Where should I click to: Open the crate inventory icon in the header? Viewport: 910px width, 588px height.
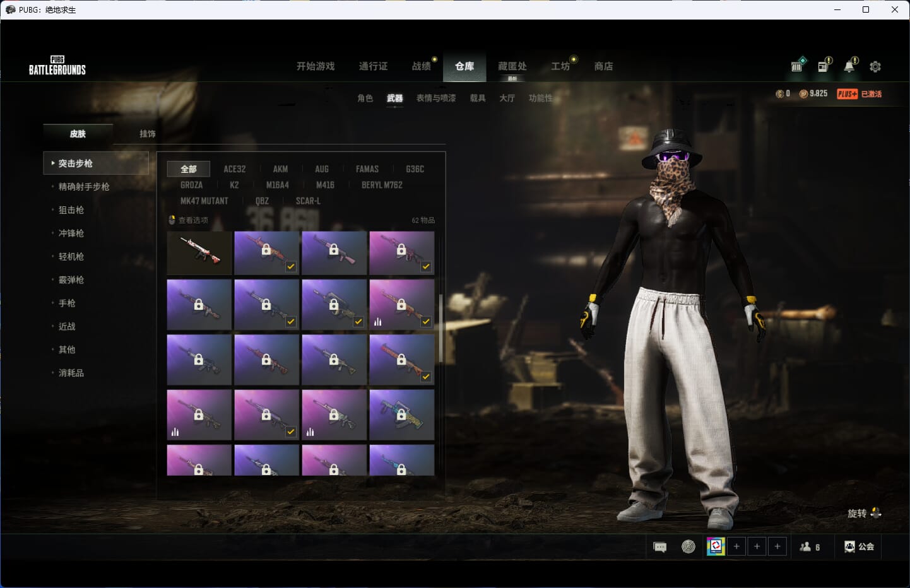(x=798, y=65)
